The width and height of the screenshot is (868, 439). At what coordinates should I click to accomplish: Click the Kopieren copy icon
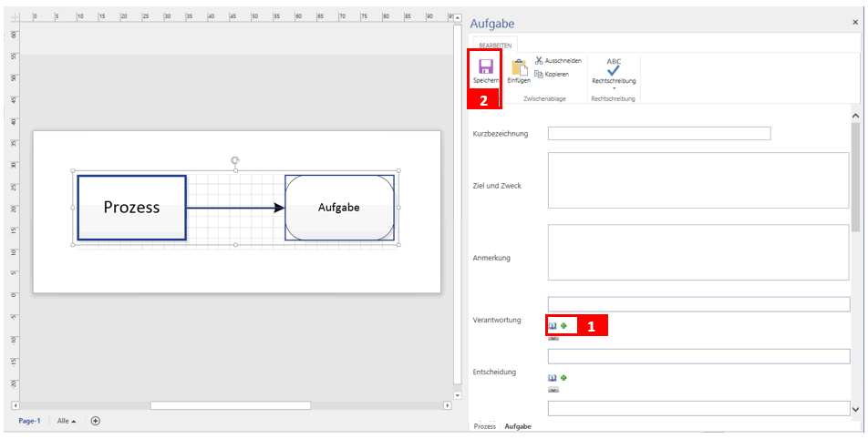(539, 74)
